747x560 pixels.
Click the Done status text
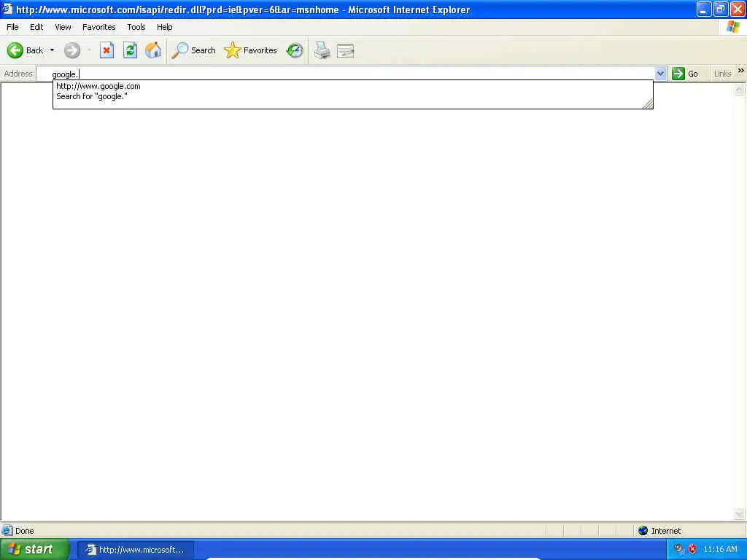click(24, 531)
